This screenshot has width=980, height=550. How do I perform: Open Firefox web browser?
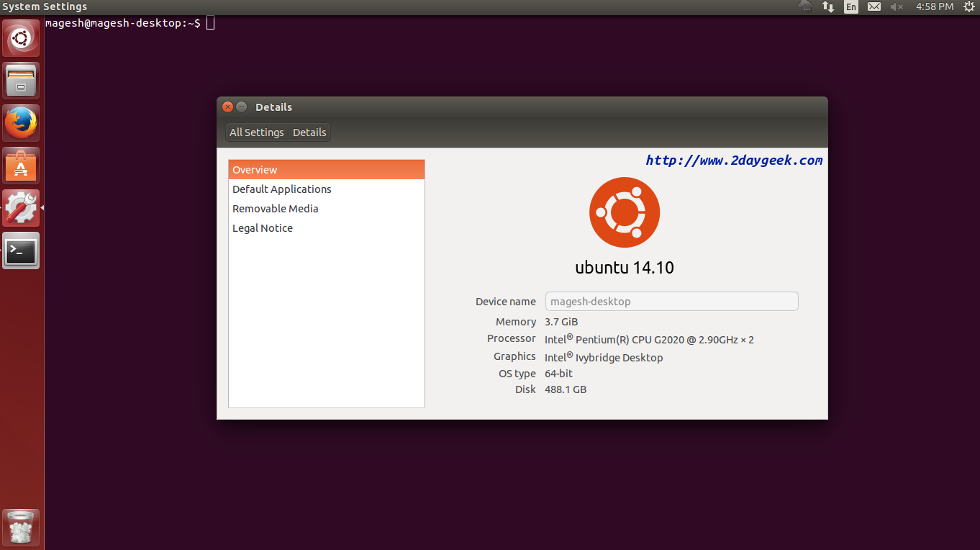(22, 123)
